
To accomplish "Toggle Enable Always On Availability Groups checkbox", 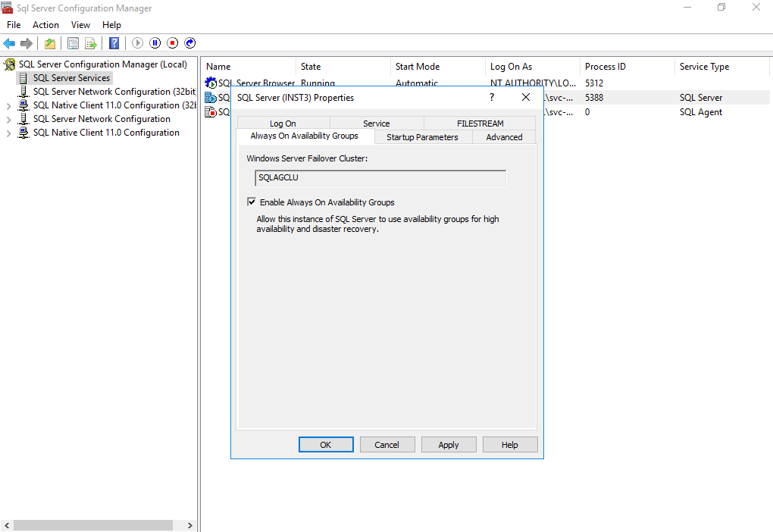I will 252,202.
